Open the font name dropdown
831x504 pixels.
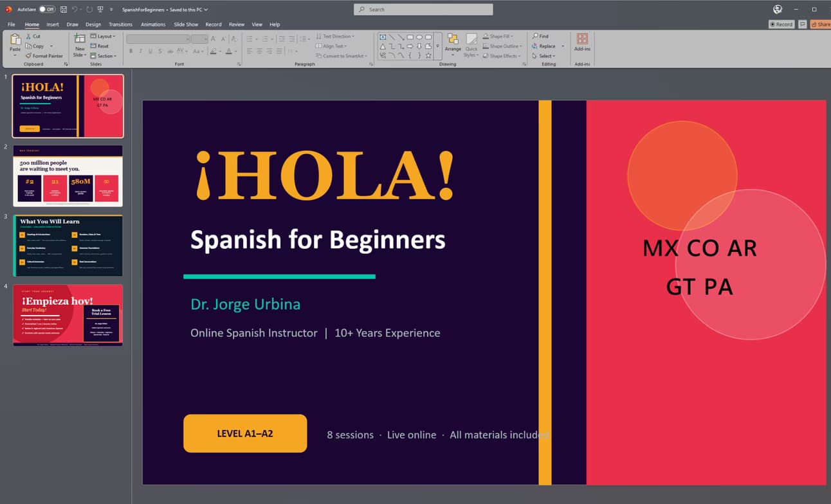coord(188,39)
